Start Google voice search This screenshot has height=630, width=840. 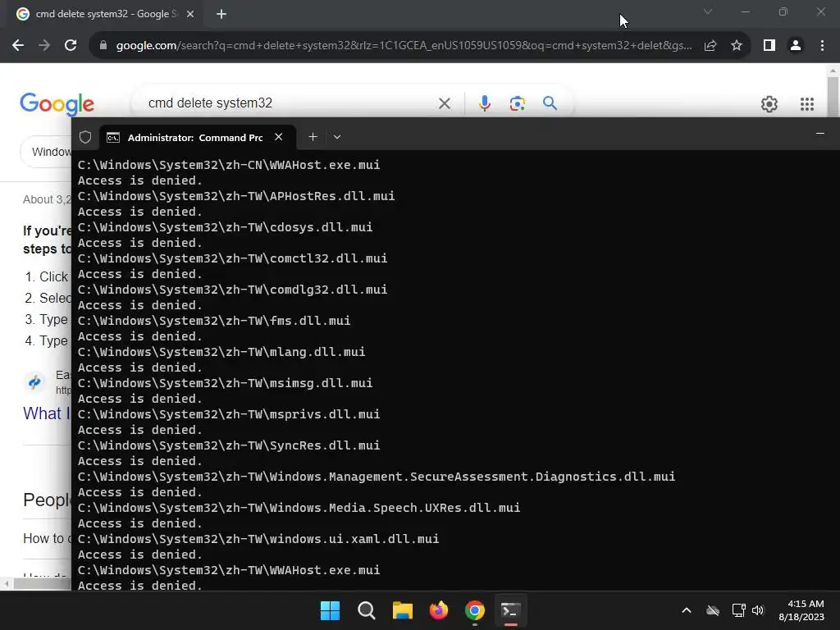coord(484,103)
